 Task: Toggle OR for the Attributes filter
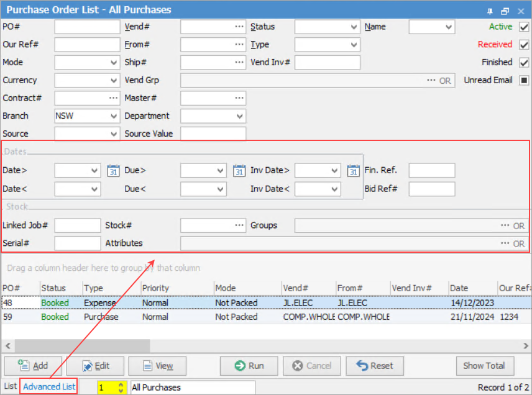pos(518,244)
